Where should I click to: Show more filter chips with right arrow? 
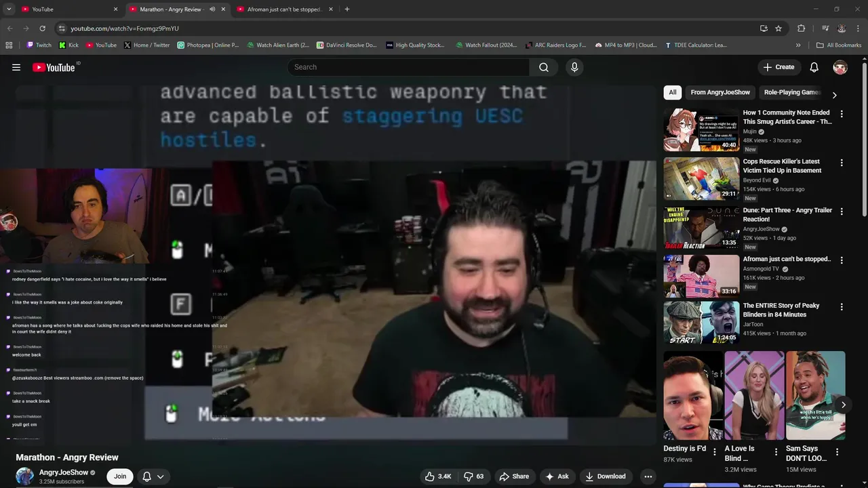[x=834, y=95]
